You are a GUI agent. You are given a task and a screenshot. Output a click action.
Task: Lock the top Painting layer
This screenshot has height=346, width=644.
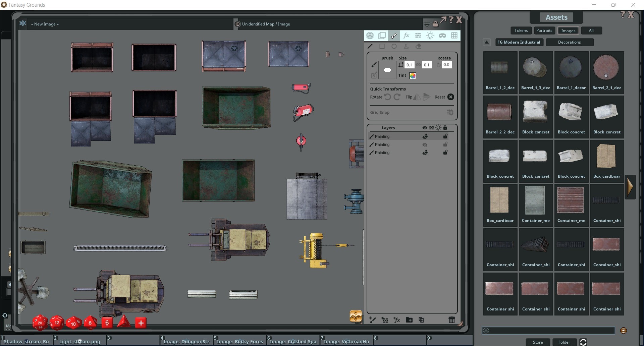pyautogui.click(x=445, y=136)
